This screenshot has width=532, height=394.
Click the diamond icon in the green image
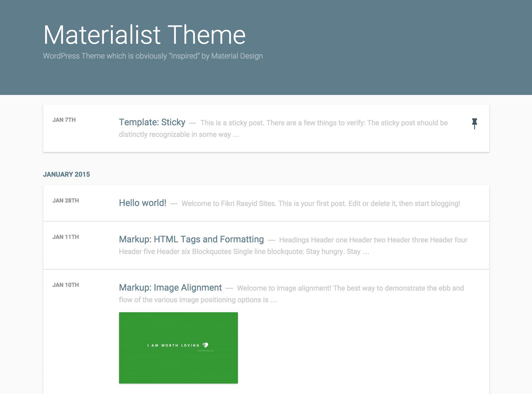(205, 345)
